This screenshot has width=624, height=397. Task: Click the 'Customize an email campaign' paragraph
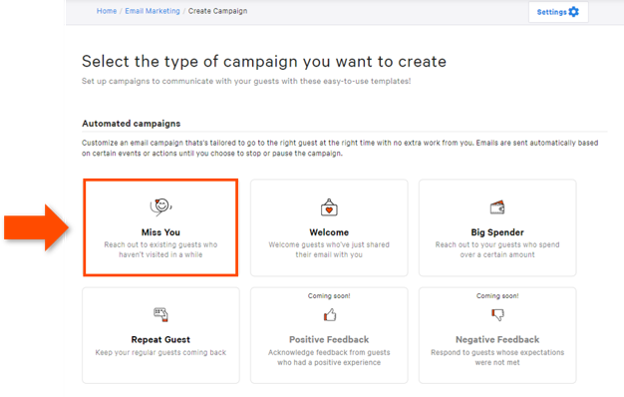[x=340, y=148]
